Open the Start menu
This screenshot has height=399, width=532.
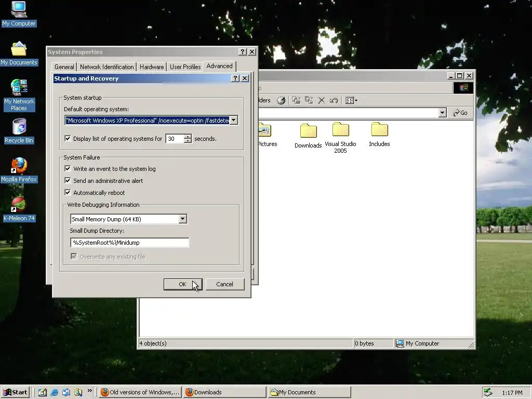15,392
